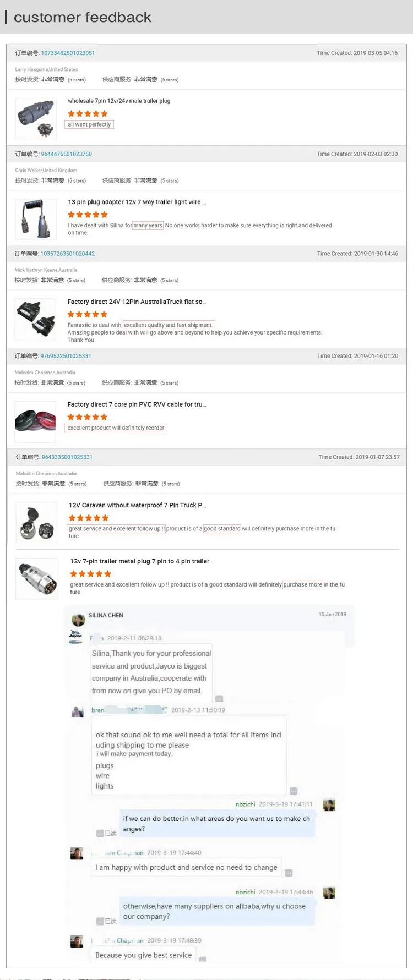Open the 13 pin plug adapter thumbnail
This screenshot has width=413, height=980.
pyautogui.click(x=36, y=219)
